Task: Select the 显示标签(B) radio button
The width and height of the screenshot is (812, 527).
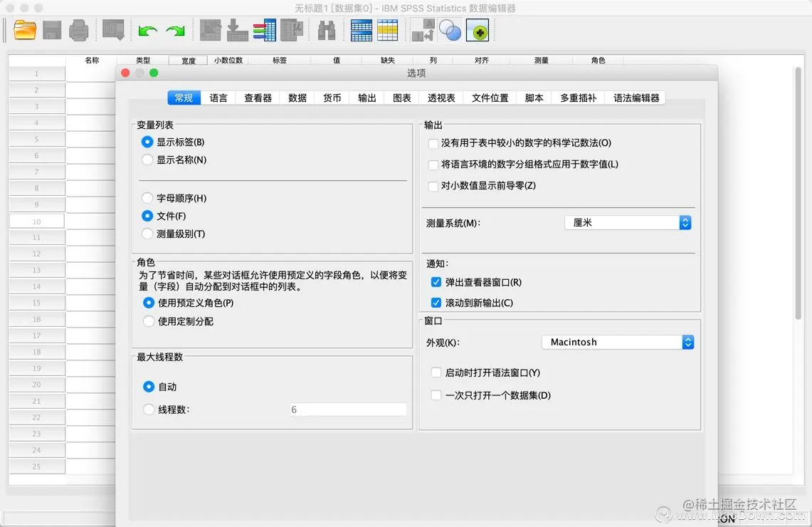Action: pos(147,142)
